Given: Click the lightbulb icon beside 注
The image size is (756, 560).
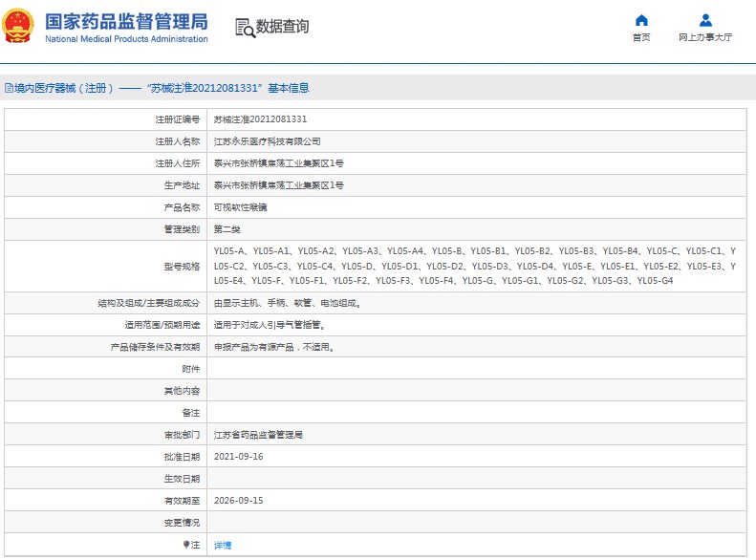Looking at the screenshot, I should (x=186, y=544).
